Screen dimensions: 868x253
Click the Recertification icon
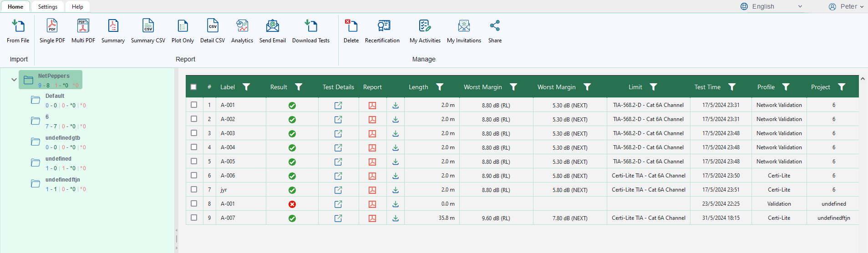(383, 26)
